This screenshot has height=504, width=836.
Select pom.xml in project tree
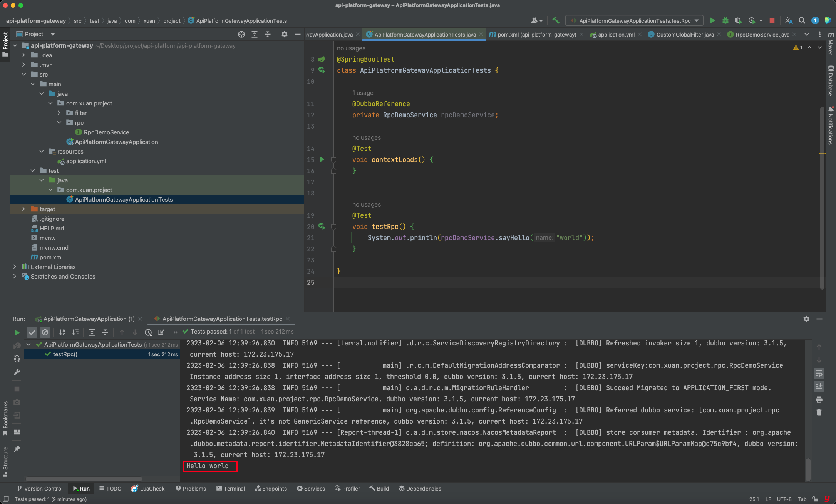[51, 257]
